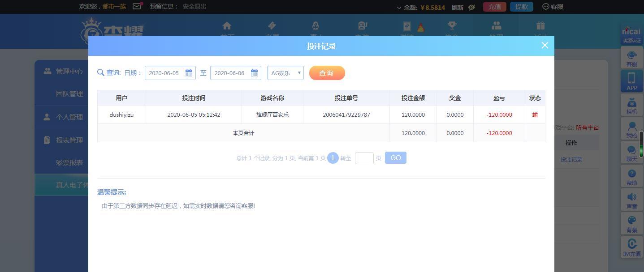Open IM充值 recharge from sidebar

(x=631, y=247)
